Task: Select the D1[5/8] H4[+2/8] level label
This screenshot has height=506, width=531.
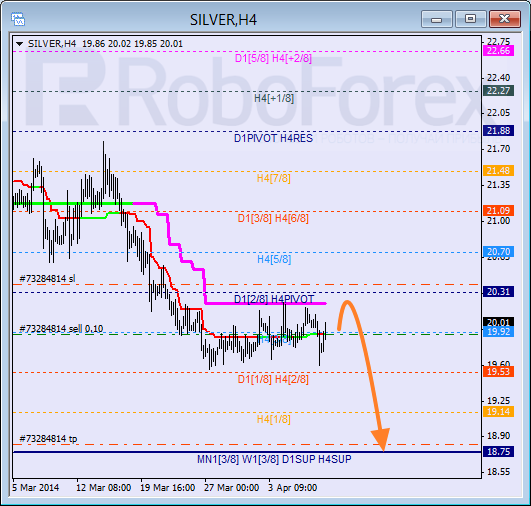Action: (x=273, y=58)
